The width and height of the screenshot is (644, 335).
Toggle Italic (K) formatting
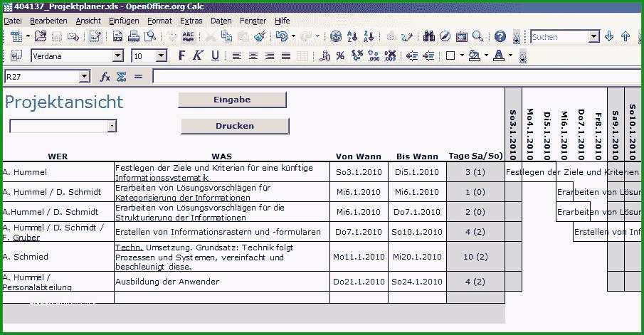(198, 55)
